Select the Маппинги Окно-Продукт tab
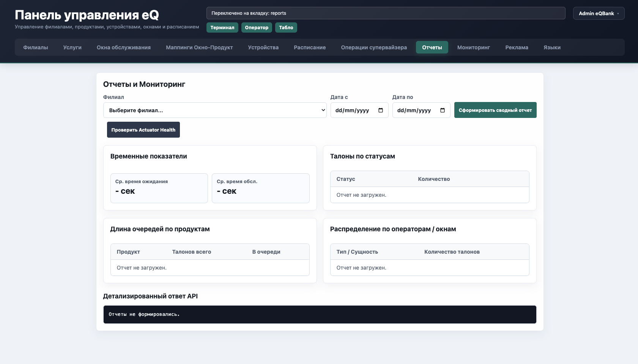This screenshot has height=364, width=638. point(199,47)
